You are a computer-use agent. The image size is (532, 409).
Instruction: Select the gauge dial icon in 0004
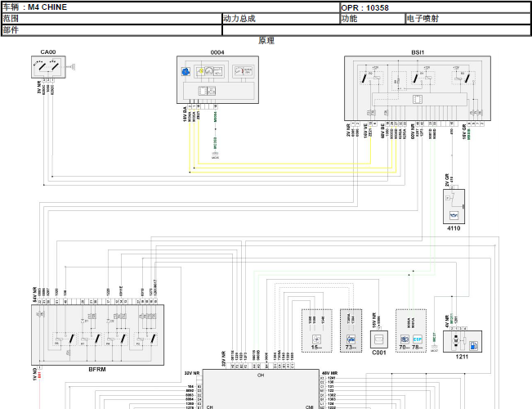(x=209, y=71)
